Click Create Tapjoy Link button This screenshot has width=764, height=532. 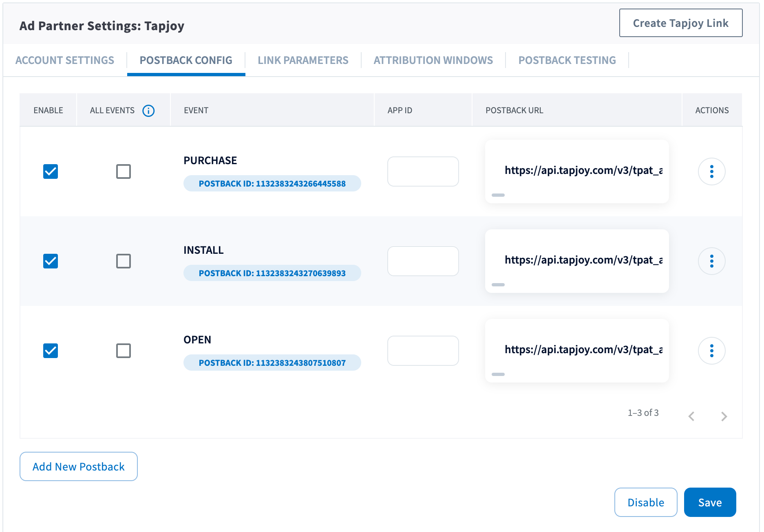681,23
